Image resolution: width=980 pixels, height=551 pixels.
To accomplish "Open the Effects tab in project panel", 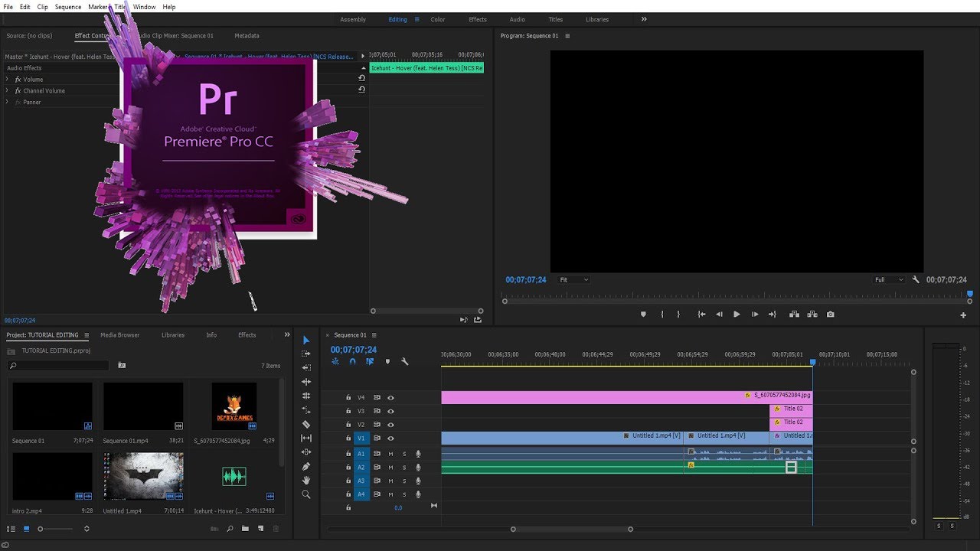I will point(247,335).
